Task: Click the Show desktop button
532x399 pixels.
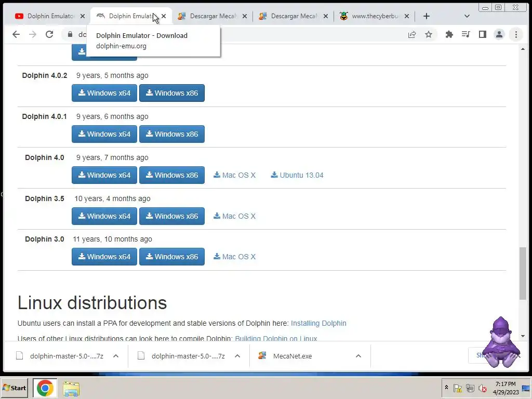Action: [x=527, y=388]
